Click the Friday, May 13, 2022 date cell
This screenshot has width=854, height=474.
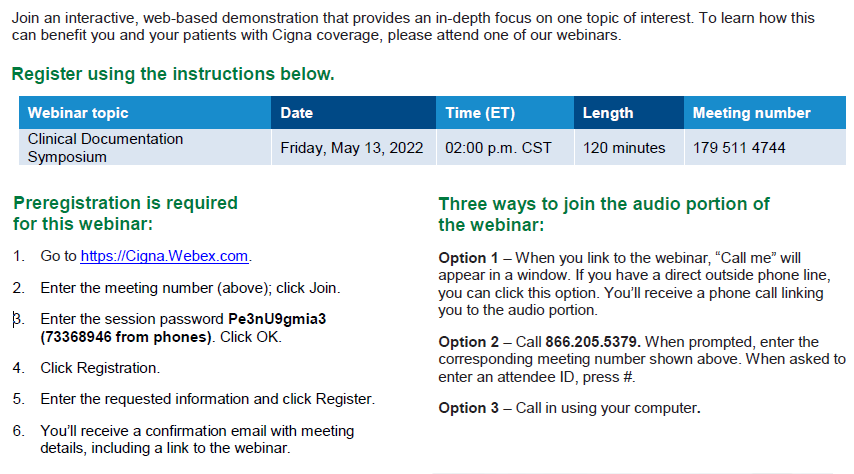(x=355, y=148)
